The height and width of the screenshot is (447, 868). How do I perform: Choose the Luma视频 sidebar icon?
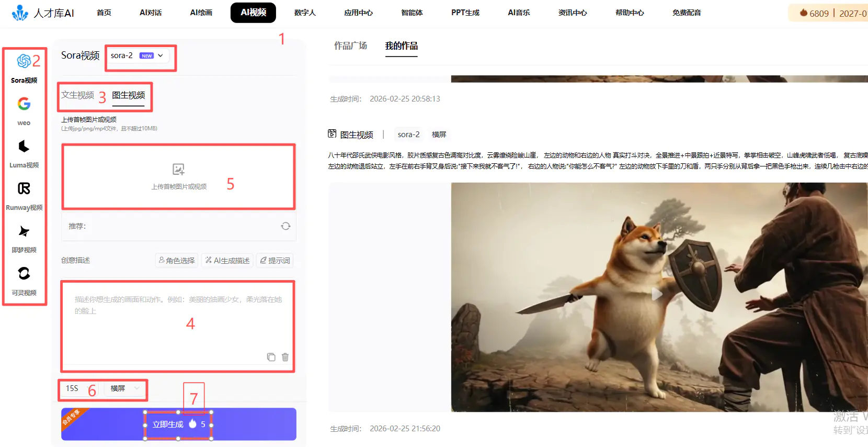[24, 152]
